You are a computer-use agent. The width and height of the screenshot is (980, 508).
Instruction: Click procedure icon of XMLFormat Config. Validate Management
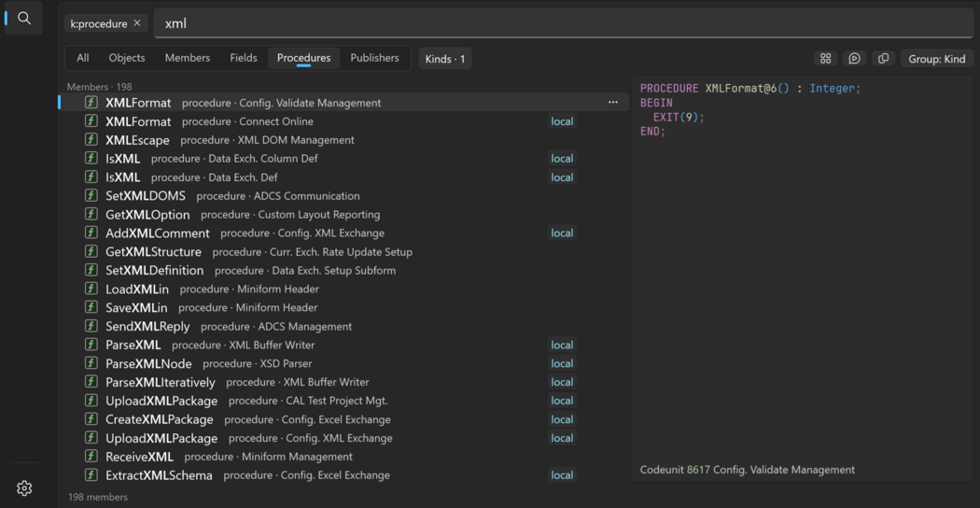[91, 103]
